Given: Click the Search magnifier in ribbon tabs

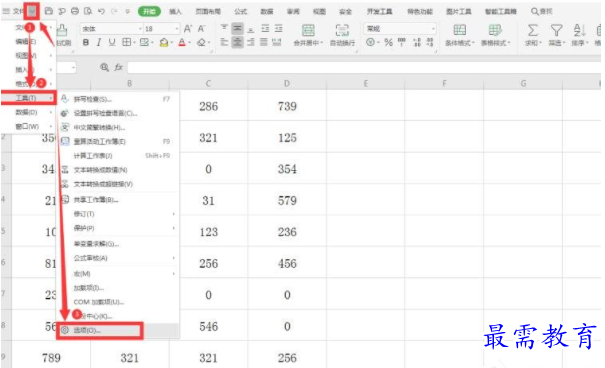Looking at the screenshot, I should coord(535,11).
